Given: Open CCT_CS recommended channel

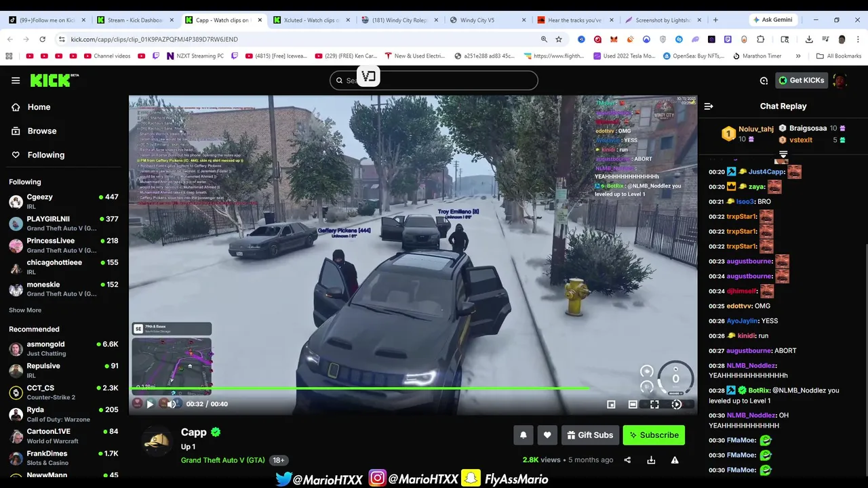Looking at the screenshot, I should click(x=64, y=392).
